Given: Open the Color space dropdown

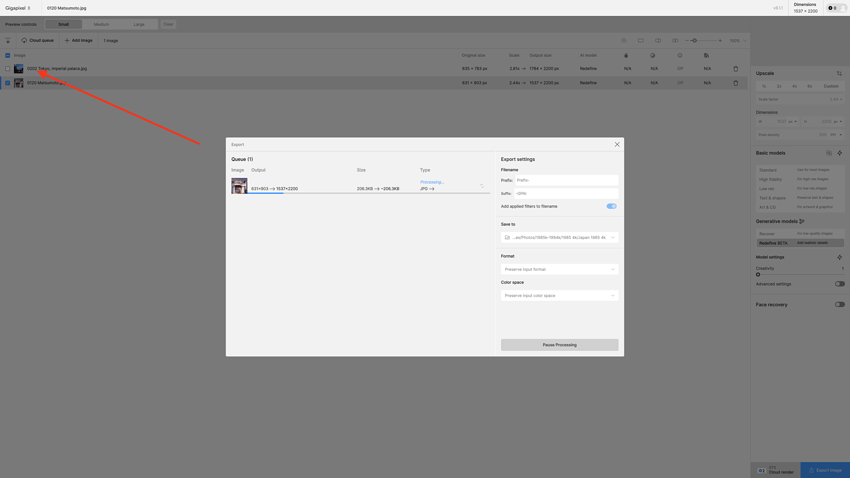Looking at the screenshot, I should [x=559, y=296].
